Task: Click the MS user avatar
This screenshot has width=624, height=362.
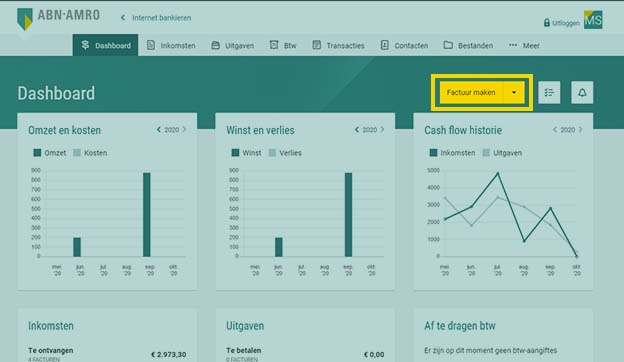Action: coord(593,19)
